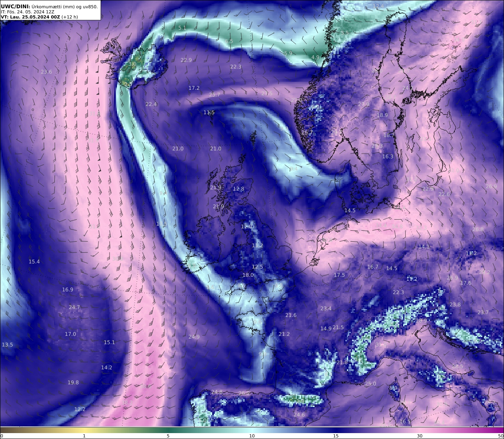504x439 pixels.
Task: Click the 26.0 value label
Action: 244,393
